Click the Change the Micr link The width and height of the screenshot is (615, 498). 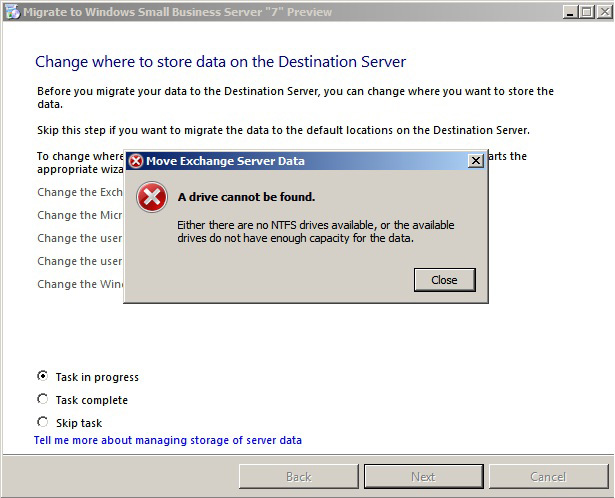coord(80,215)
